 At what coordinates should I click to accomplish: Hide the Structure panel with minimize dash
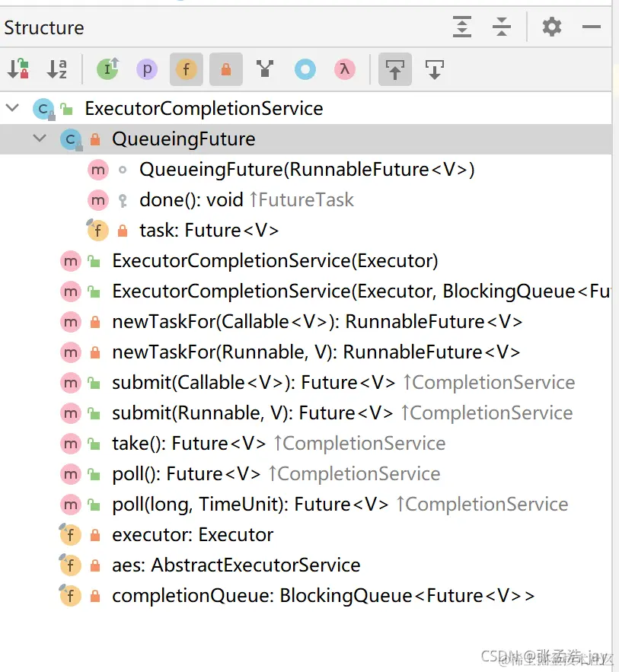point(591,27)
